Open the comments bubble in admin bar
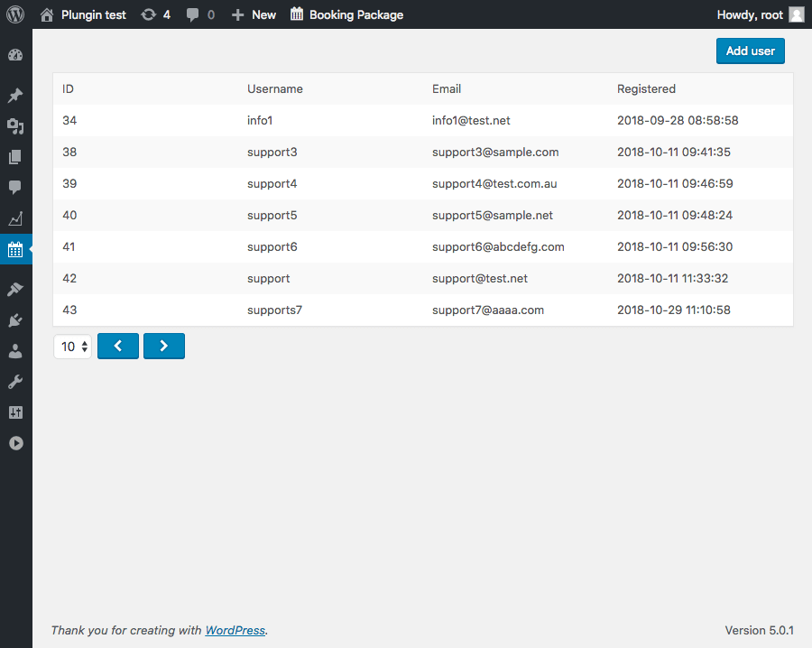Screen dimensions: 812x648 pos(193,14)
